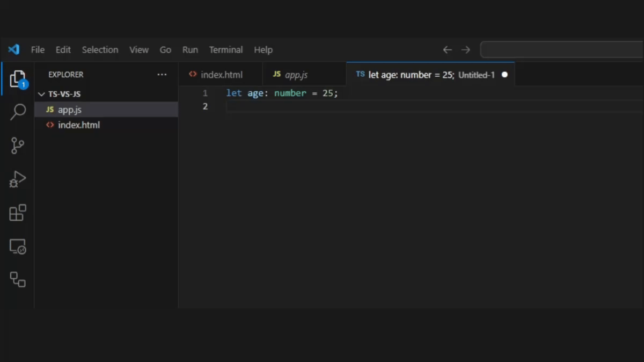Viewport: 644px width, 362px height.
Task: Click the bottom activity bar icon
Action: click(x=18, y=279)
